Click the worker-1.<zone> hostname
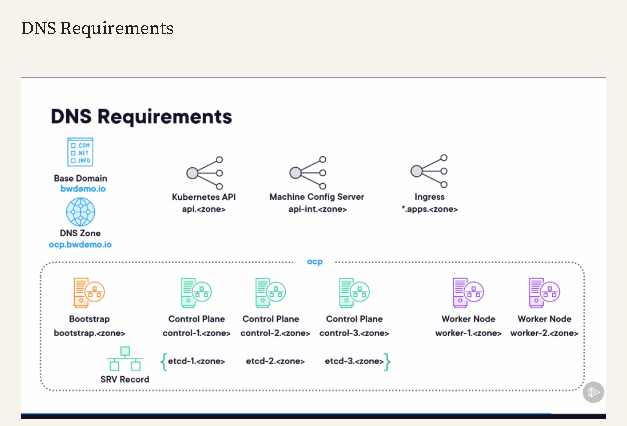The height and width of the screenshot is (426, 627). coord(468,333)
